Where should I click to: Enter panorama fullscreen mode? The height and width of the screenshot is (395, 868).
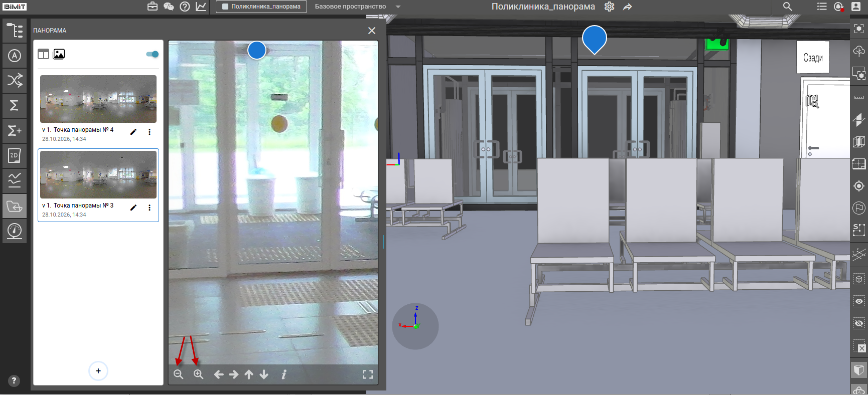coord(368,374)
